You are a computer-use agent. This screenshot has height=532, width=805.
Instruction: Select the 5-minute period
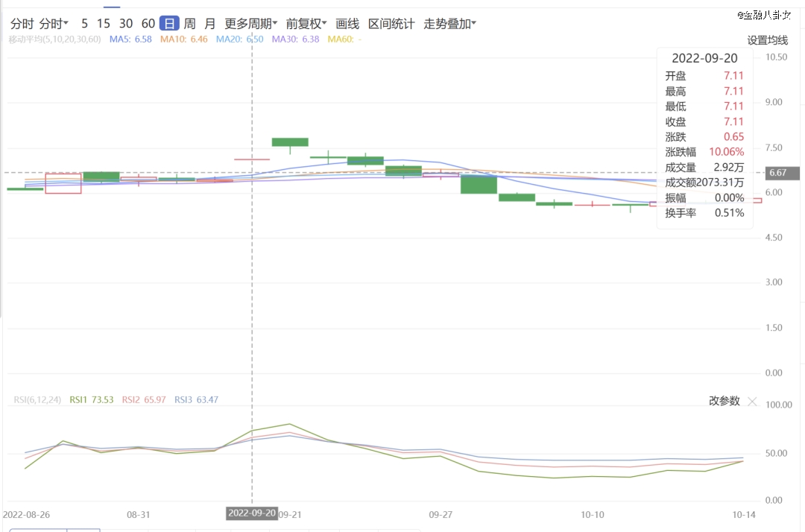pyautogui.click(x=84, y=24)
